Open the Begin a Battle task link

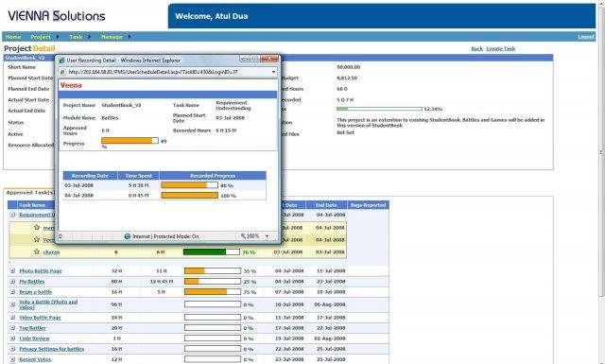(36, 292)
